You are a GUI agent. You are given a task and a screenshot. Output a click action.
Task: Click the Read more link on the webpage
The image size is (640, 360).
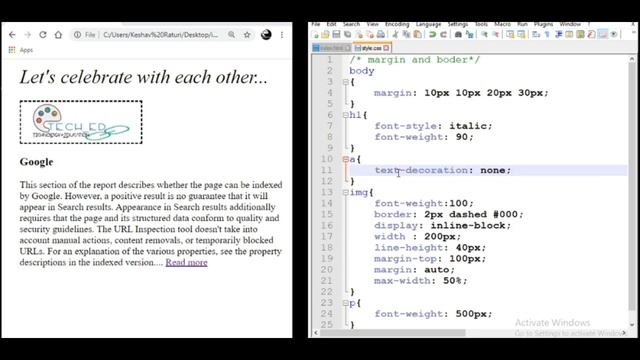tap(186, 262)
